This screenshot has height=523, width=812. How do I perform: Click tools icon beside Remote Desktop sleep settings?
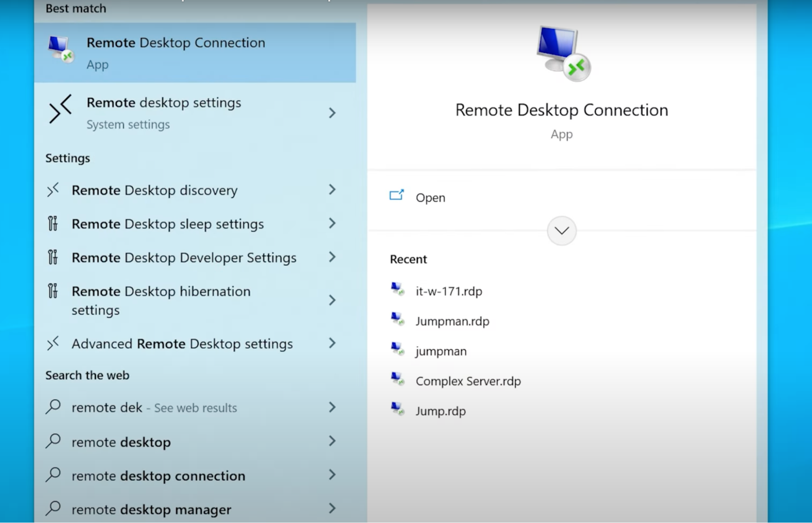[x=53, y=224]
